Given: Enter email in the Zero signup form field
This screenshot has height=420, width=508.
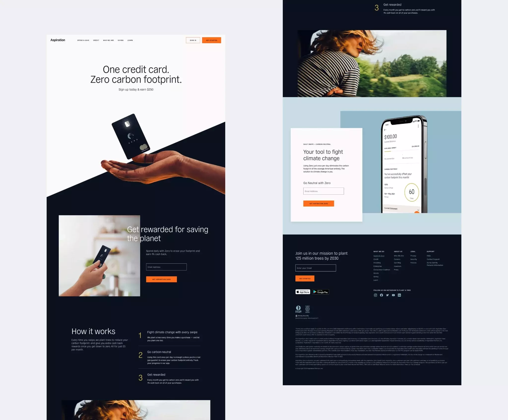Looking at the screenshot, I should 324,192.
